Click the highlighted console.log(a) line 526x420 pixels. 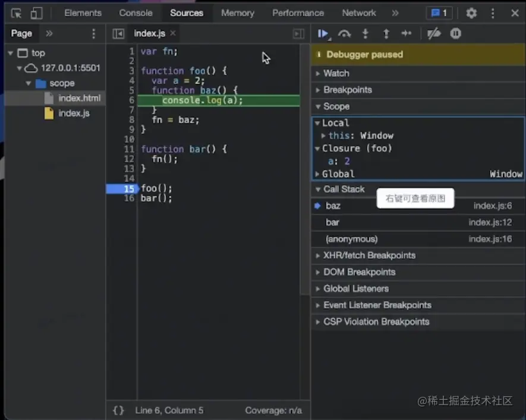pyautogui.click(x=218, y=100)
